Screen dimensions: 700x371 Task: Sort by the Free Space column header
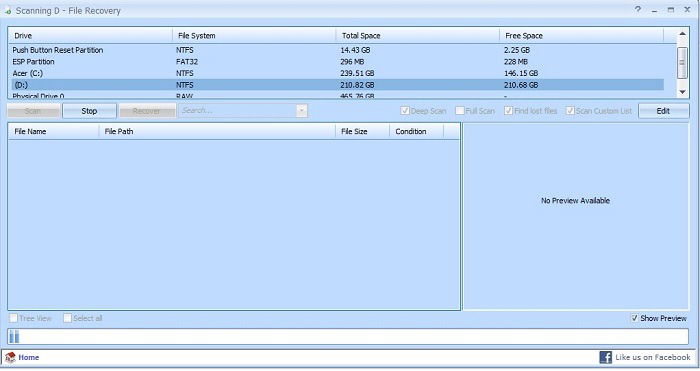pyautogui.click(x=581, y=36)
